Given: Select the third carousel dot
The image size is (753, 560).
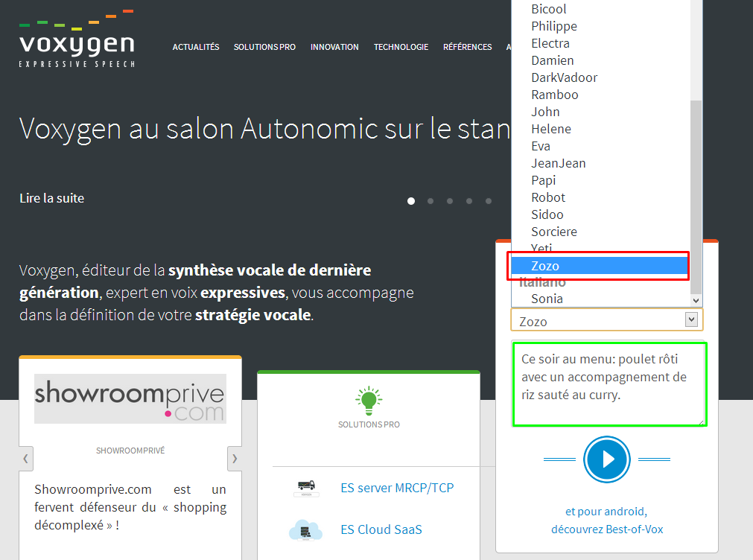Looking at the screenshot, I should tap(450, 201).
